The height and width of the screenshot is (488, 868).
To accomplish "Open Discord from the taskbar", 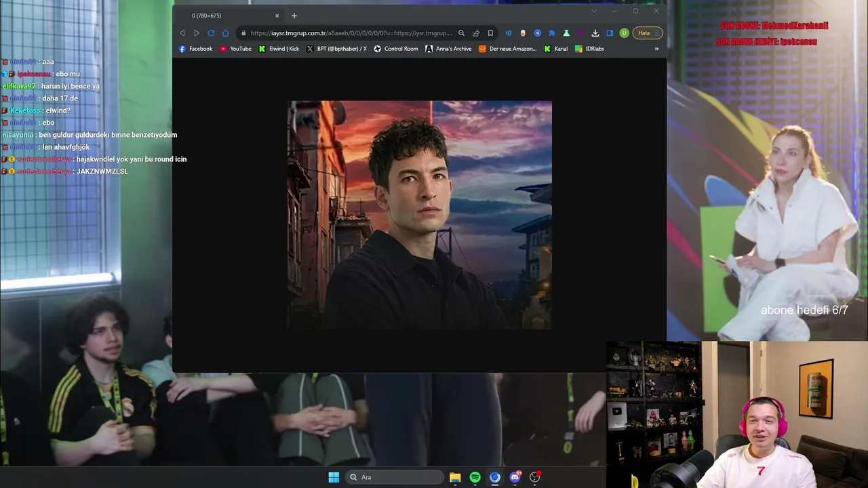I will click(x=515, y=477).
